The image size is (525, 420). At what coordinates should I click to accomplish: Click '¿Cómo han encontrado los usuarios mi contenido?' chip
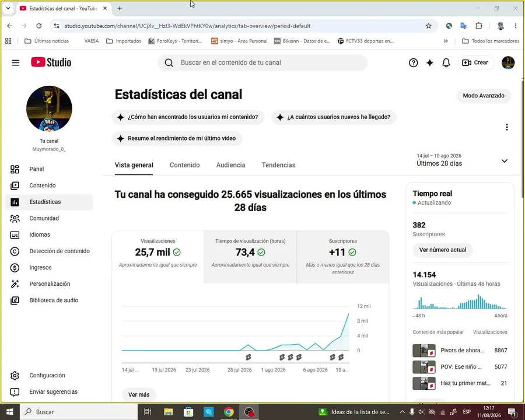[188, 117]
